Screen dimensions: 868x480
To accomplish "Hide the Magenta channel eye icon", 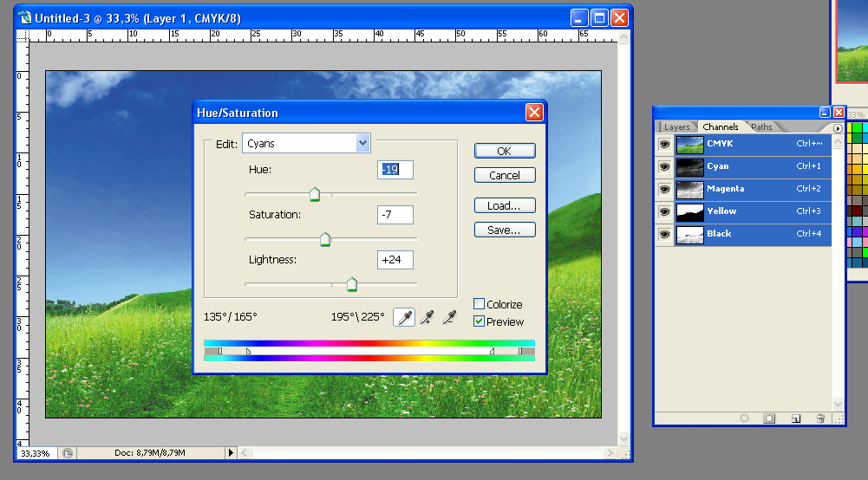I will click(x=664, y=190).
